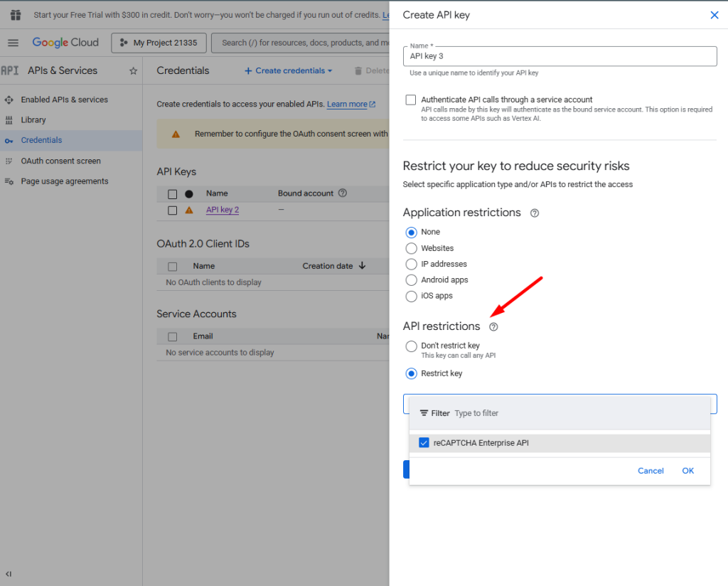728x586 pixels.
Task: Click the Bound account help icon
Action: [x=343, y=193]
